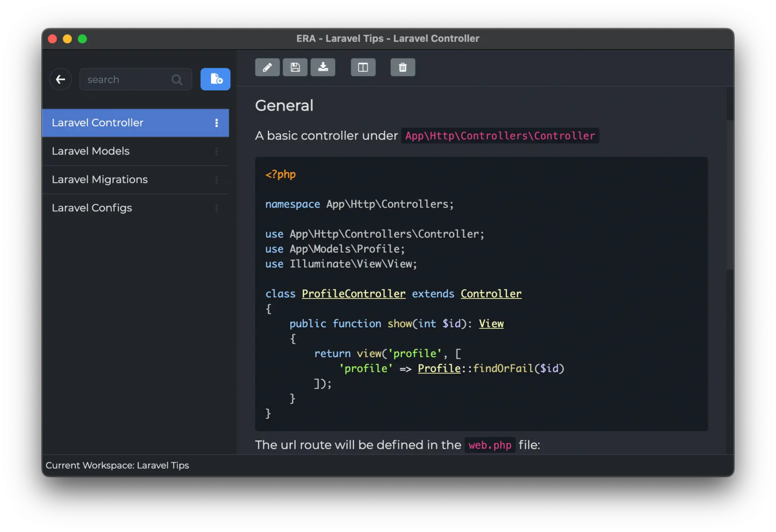This screenshot has width=776, height=532.
Task: Click the underlined Controller after extends
Action: pyautogui.click(x=491, y=294)
